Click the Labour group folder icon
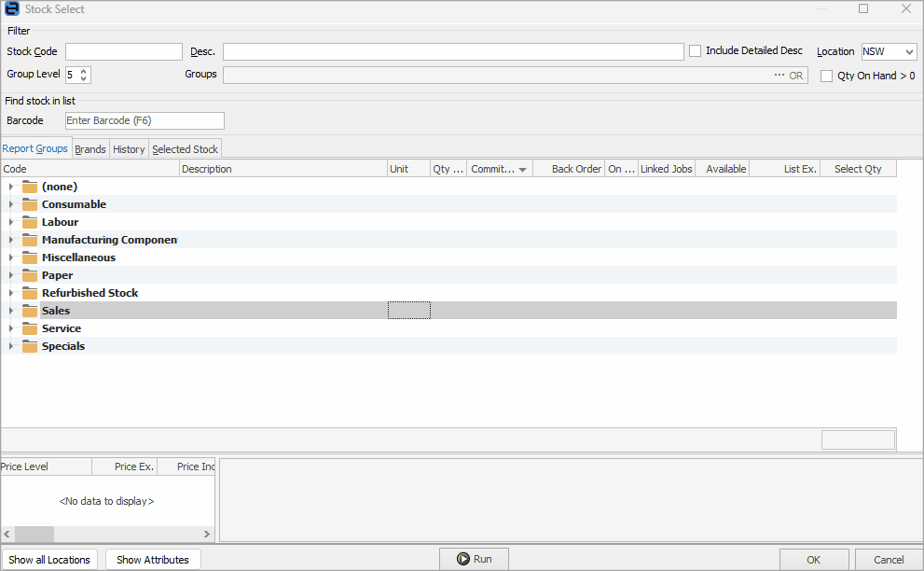This screenshot has height=571, width=924. click(30, 222)
